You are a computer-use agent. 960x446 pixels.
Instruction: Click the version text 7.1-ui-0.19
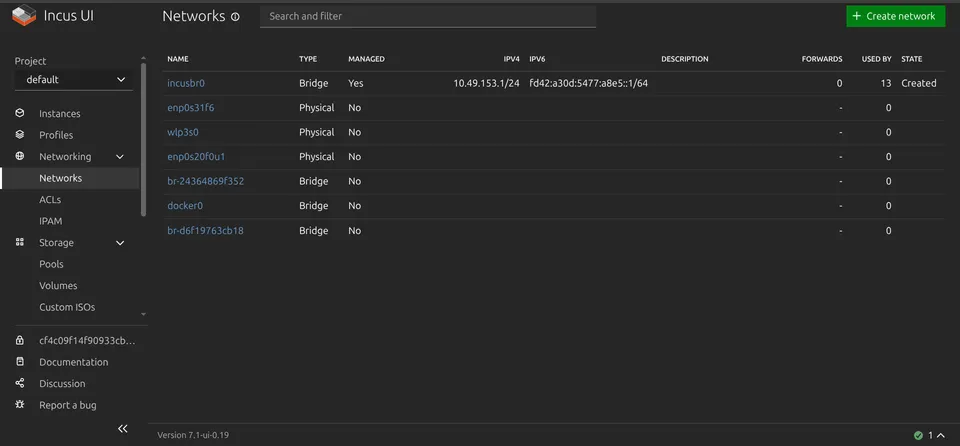[x=193, y=435]
